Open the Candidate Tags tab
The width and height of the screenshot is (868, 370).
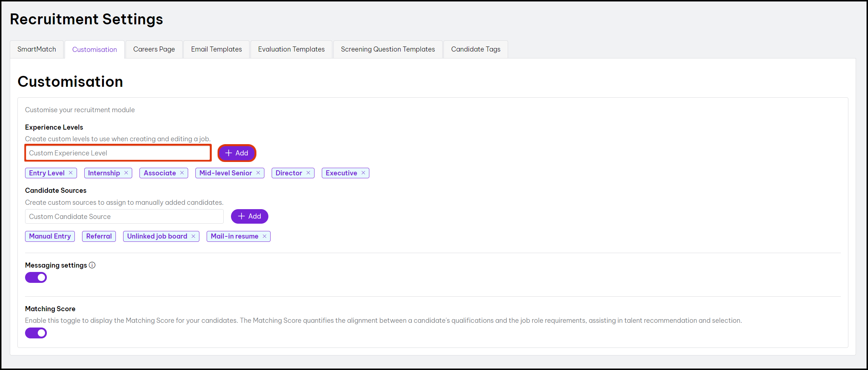tap(476, 49)
